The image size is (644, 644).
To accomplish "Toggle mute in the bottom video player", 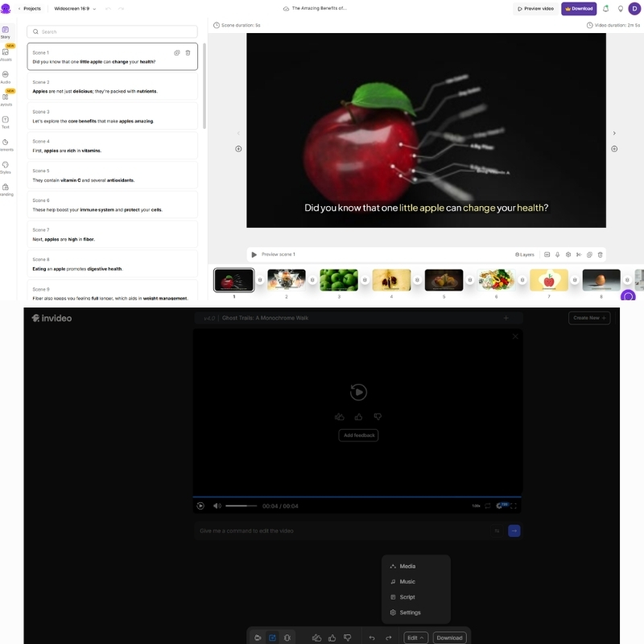I will click(216, 507).
